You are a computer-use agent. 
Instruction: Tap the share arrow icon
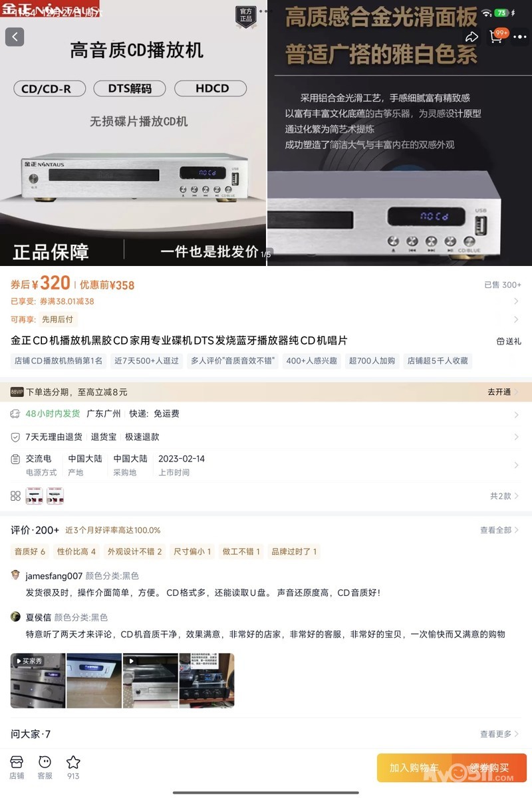(x=471, y=37)
